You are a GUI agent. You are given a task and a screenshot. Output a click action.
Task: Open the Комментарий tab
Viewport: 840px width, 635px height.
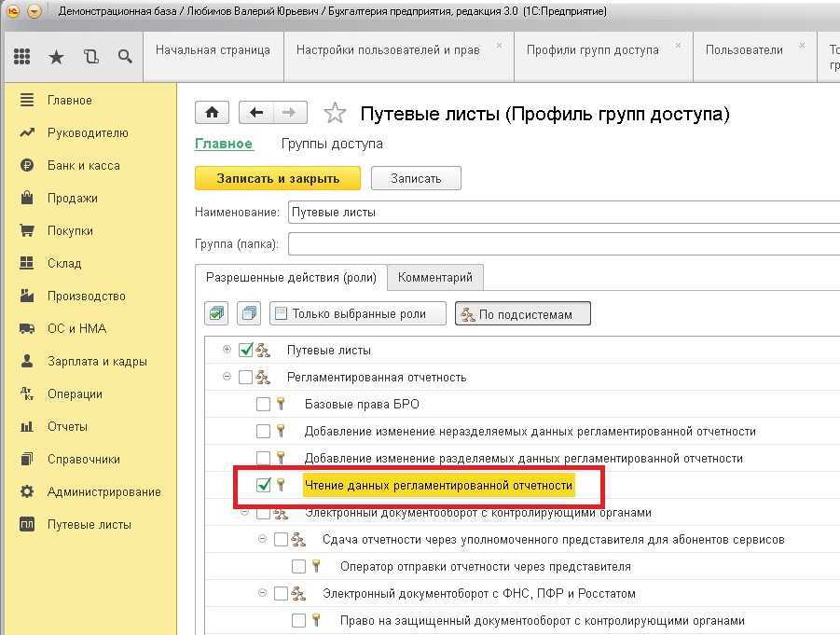click(435, 278)
